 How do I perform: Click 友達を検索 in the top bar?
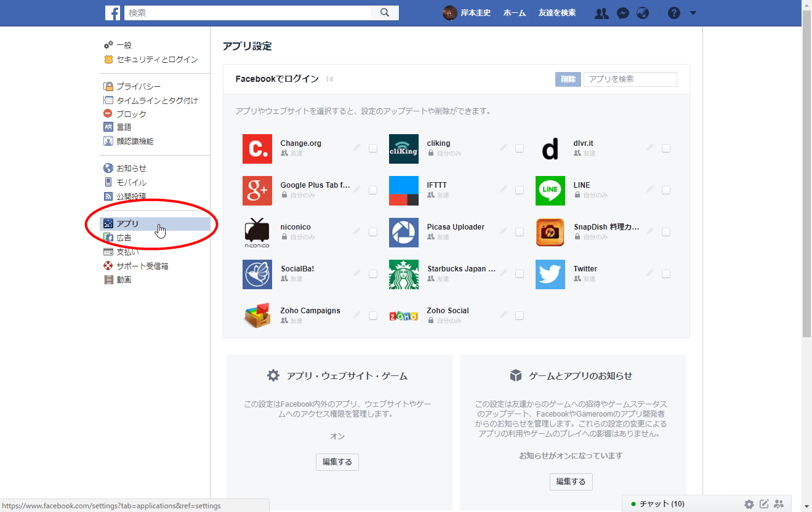[x=557, y=13]
